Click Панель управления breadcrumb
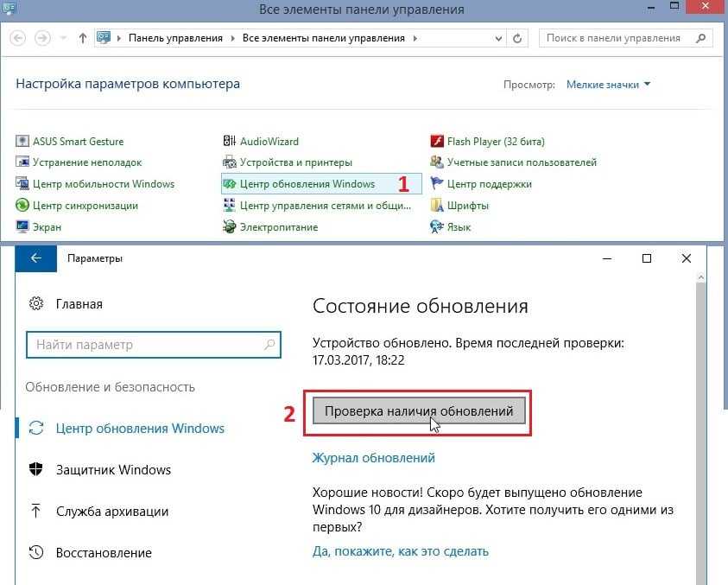 click(x=175, y=38)
